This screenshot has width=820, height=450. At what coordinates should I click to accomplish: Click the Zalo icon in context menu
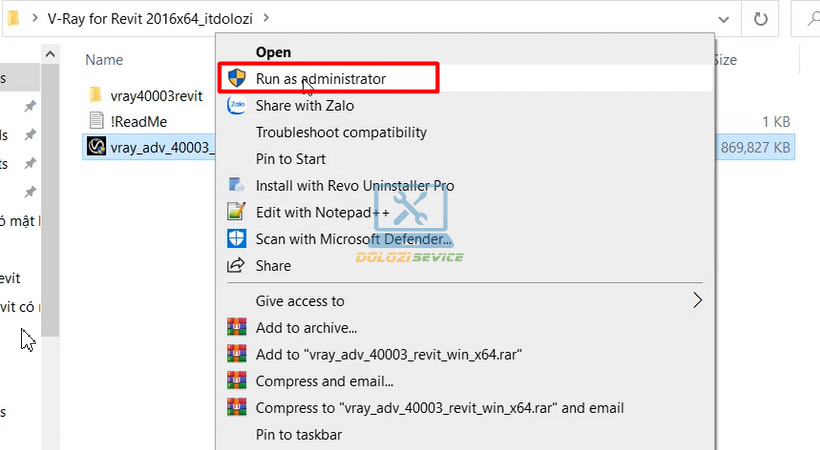237,105
